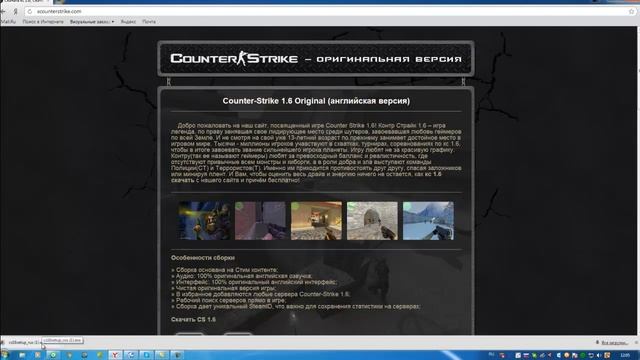Open the orange room gameplay thumbnail
The height and width of the screenshot is (360, 640).
click(x=316, y=220)
